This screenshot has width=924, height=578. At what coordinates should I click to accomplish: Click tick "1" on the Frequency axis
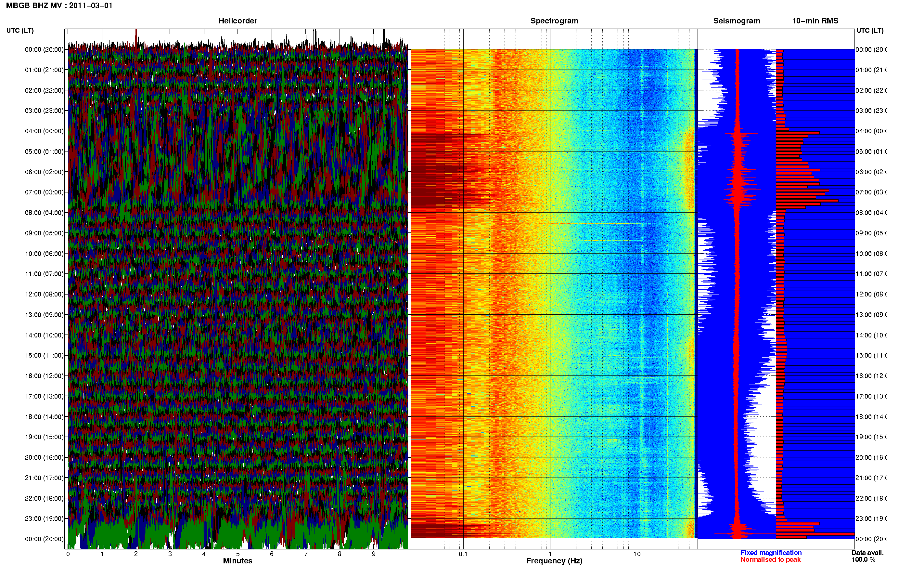[550, 554]
